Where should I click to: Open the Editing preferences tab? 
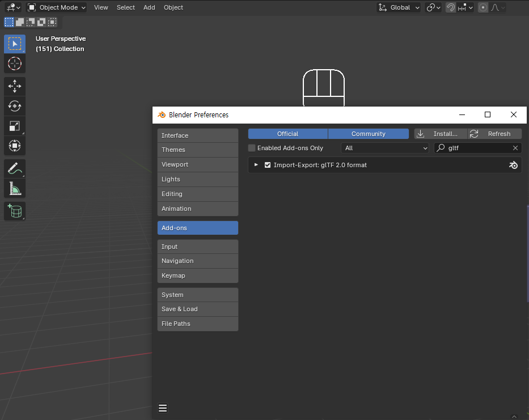coord(198,194)
